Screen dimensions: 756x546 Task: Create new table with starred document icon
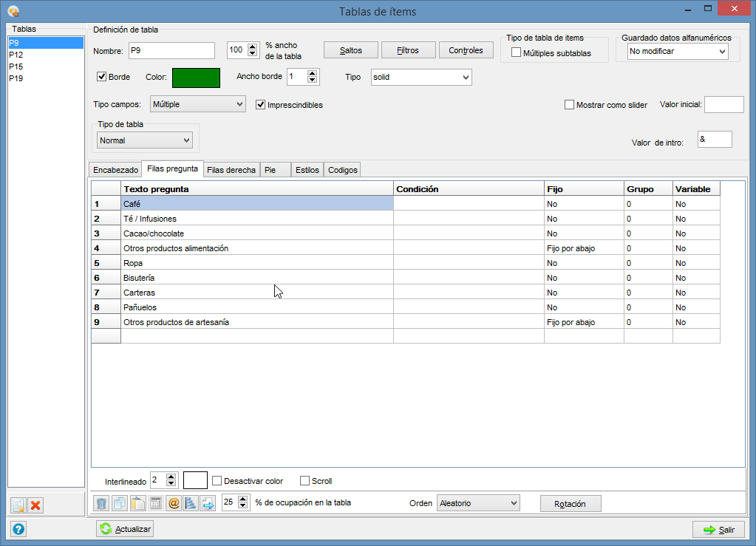18,505
